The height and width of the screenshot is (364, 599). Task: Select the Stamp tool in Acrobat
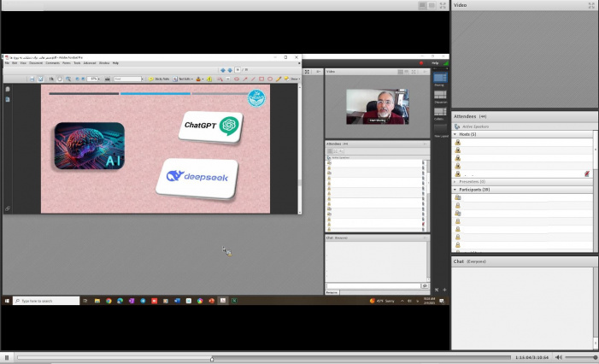(x=198, y=79)
